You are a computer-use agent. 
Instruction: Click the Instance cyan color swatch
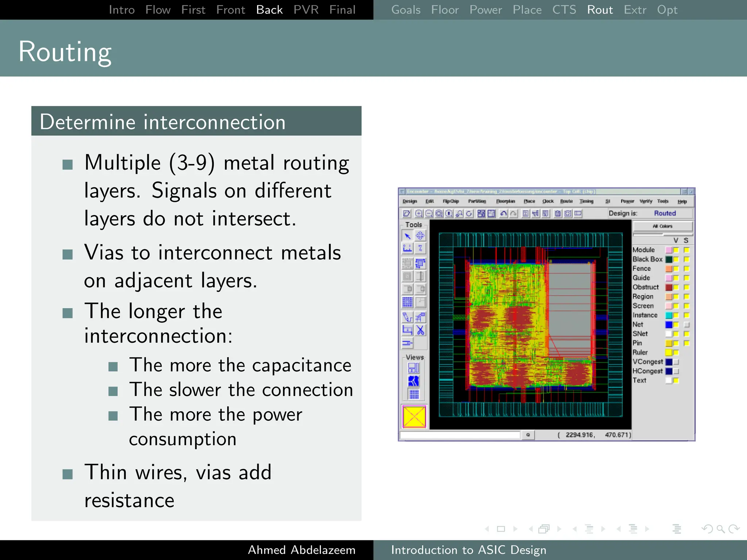(x=669, y=315)
